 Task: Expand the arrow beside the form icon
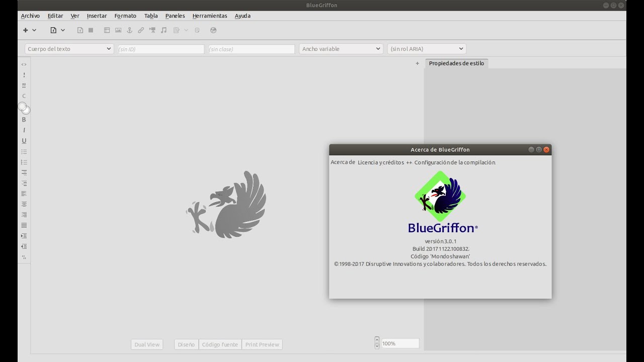pyautogui.click(x=186, y=30)
